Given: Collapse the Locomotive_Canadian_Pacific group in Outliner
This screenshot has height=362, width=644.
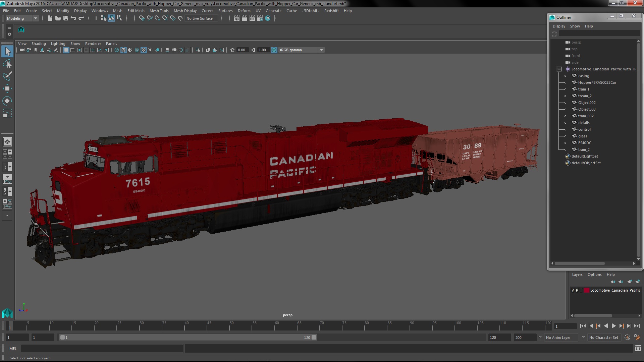Looking at the screenshot, I should pos(559,69).
